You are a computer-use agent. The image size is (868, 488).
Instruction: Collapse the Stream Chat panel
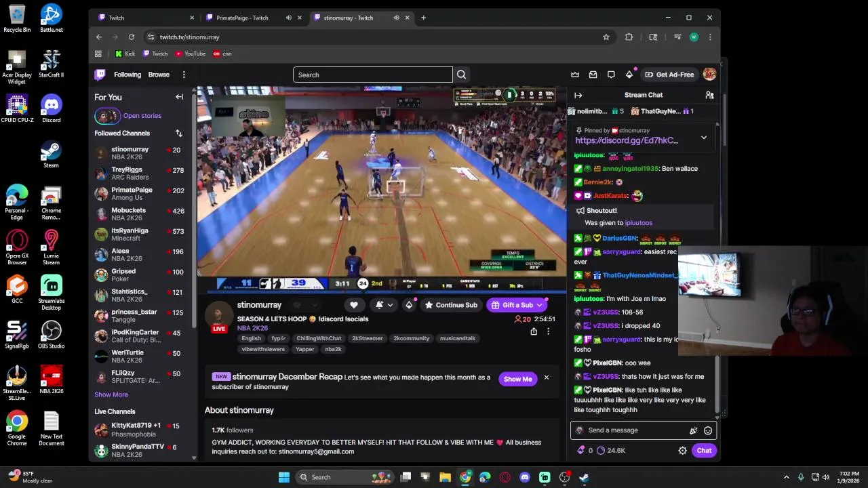(x=578, y=95)
